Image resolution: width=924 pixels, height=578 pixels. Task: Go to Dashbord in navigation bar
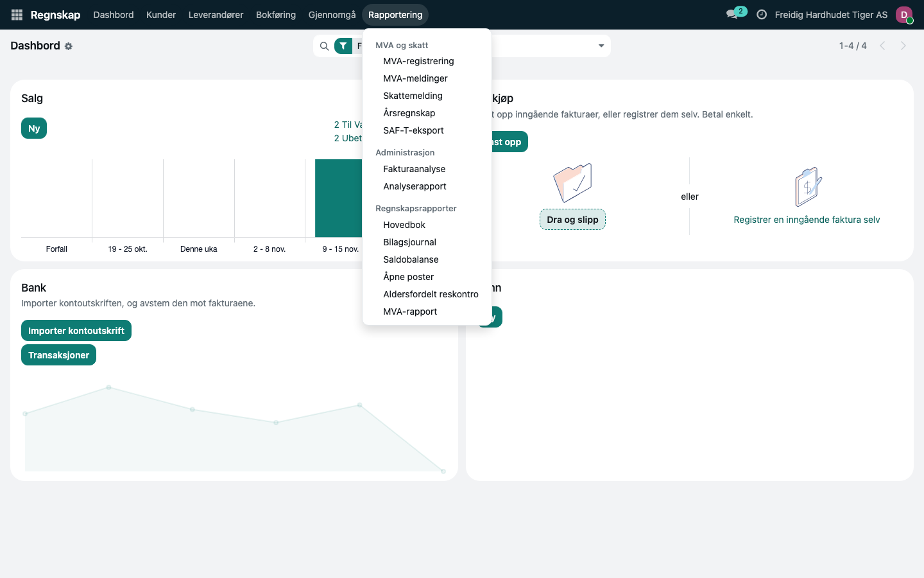pyautogui.click(x=114, y=15)
